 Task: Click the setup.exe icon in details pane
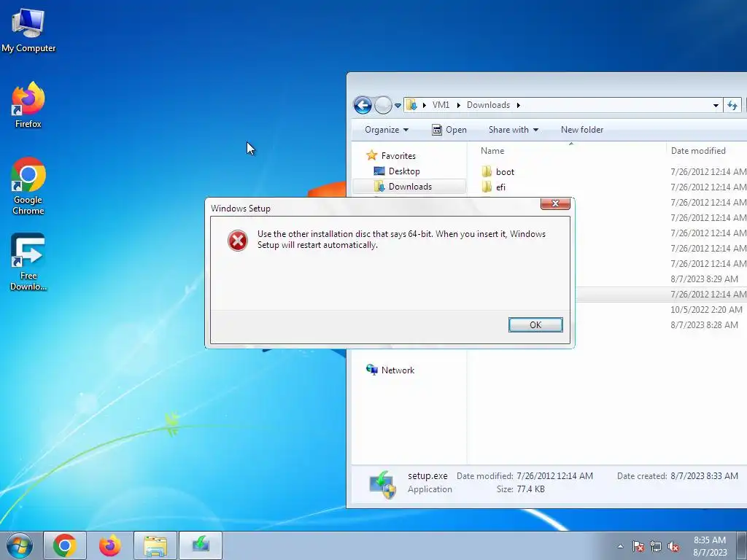(x=382, y=484)
